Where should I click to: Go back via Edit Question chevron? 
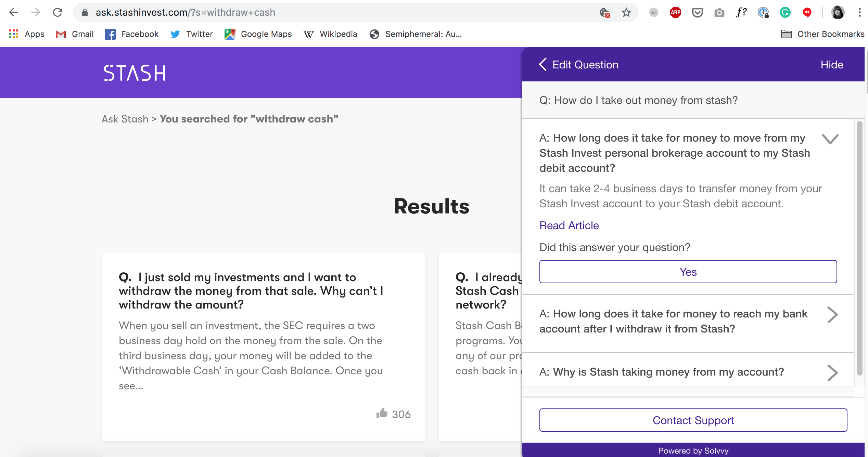click(x=543, y=64)
